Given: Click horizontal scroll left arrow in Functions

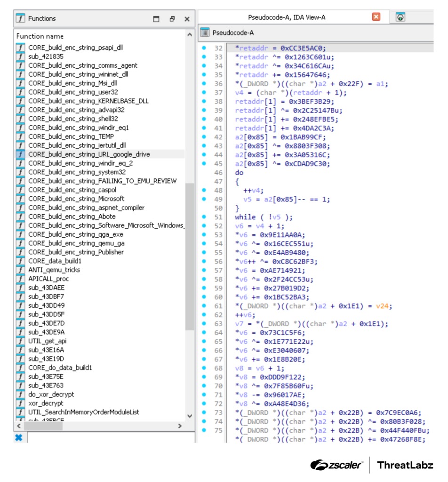Looking at the screenshot, I should [x=19, y=426].
